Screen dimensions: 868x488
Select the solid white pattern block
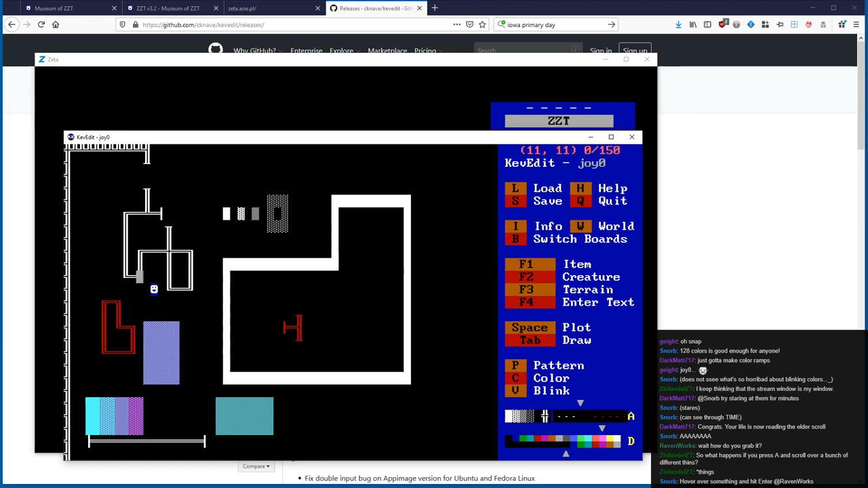click(509, 416)
